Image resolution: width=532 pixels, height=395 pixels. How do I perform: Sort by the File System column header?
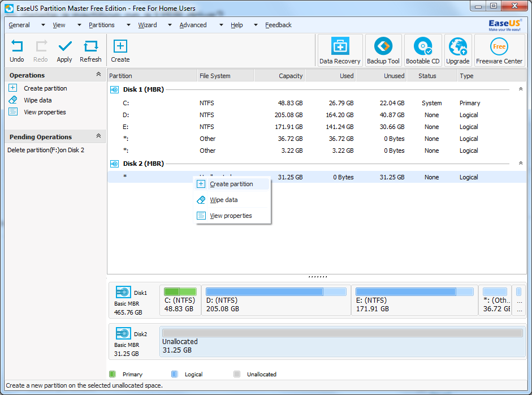(x=225, y=76)
